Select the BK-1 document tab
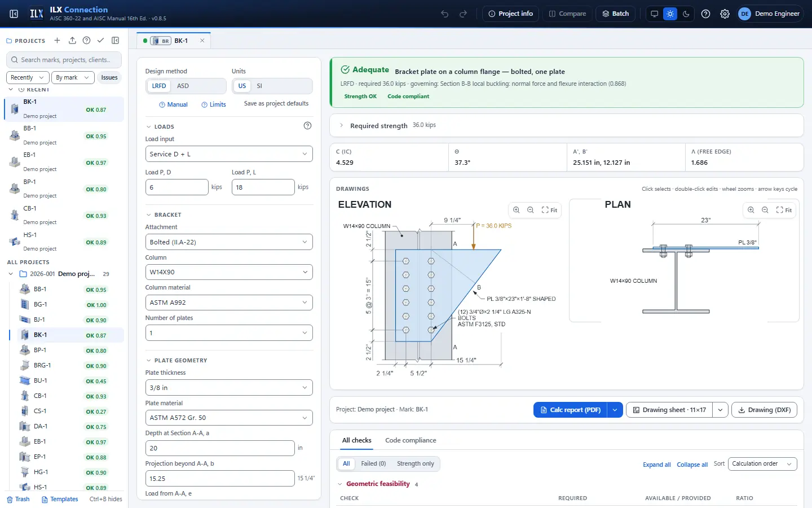Screen dimensions: 812x508 click(x=174, y=41)
